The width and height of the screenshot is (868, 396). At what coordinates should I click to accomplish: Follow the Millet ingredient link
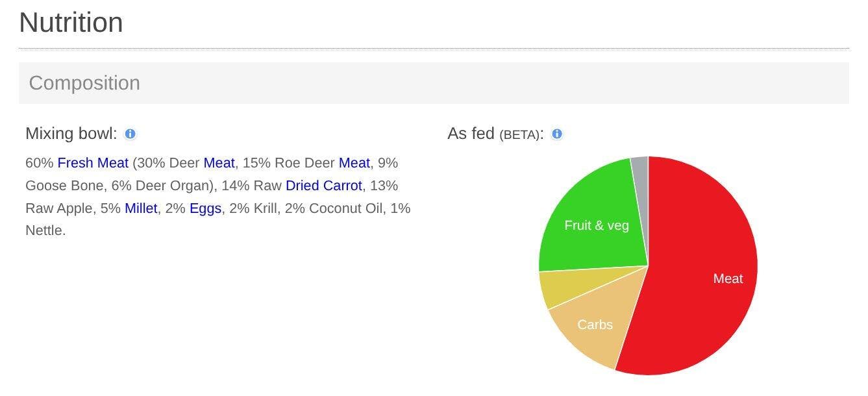pos(141,208)
